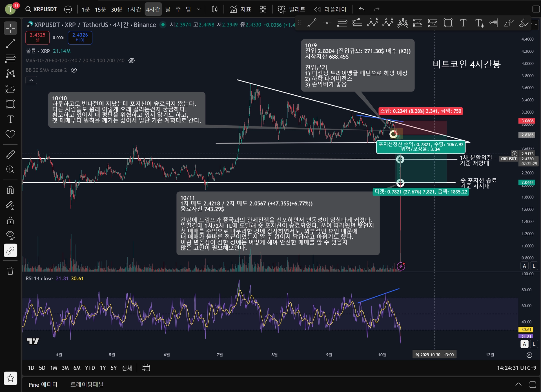This screenshot has height=392, width=541.
Task: Open the ruler measure tool
Action: pyautogui.click(x=10, y=154)
